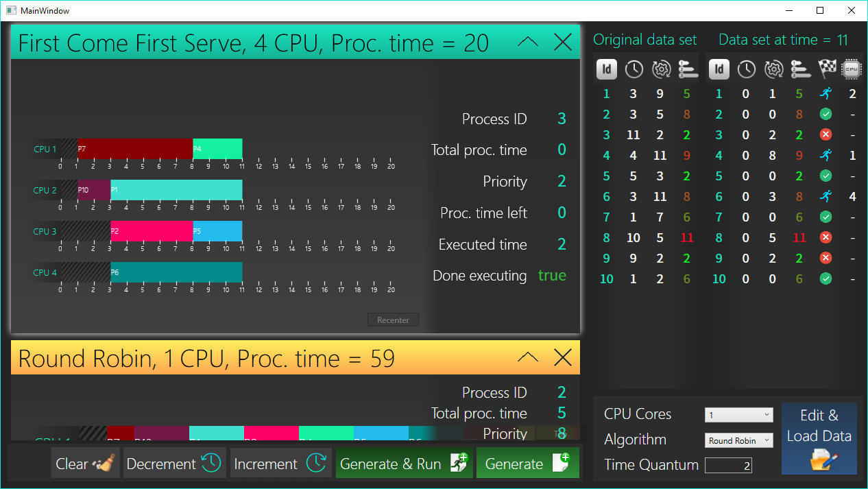
Task: Click the CPU chip column icon
Action: click(852, 69)
